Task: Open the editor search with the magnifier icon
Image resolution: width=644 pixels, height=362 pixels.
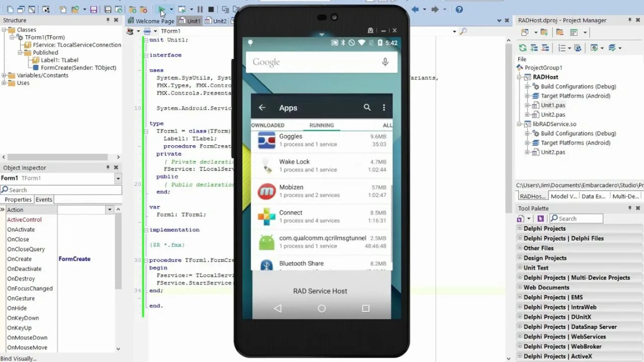Action: (x=462, y=31)
